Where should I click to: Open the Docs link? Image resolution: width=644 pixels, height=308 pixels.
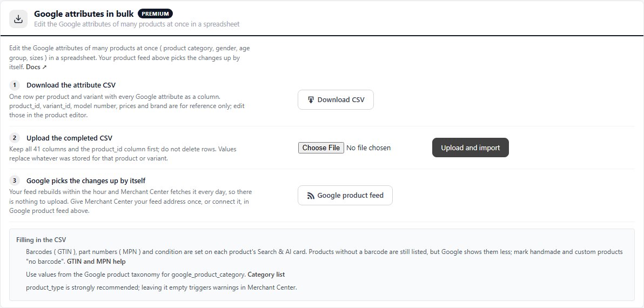(x=37, y=67)
